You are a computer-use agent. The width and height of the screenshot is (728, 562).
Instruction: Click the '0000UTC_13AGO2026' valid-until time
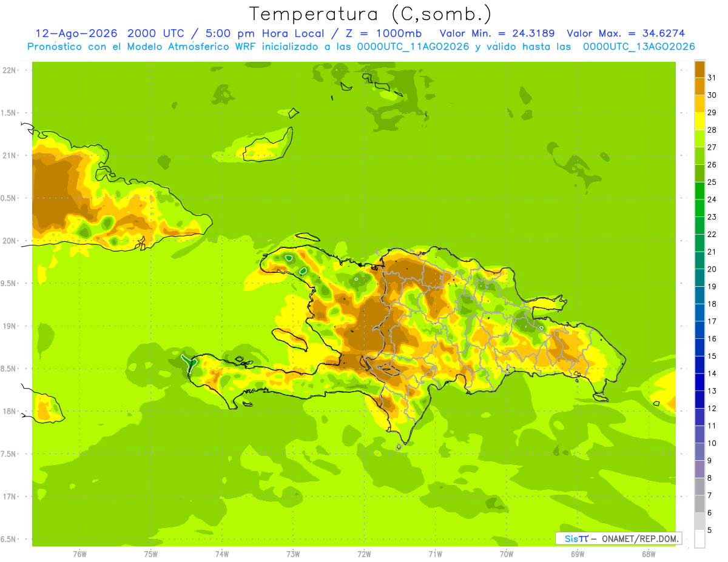point(639,47)
